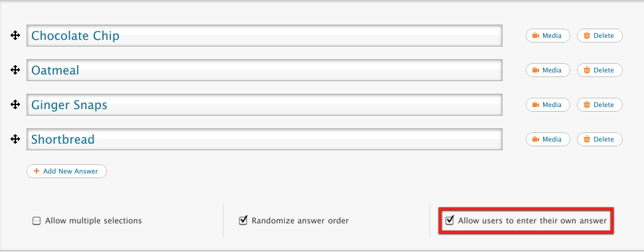Select the Oatmeal answer text field
This screenshot has width=644, height=252.
click(x=264, y=70)
